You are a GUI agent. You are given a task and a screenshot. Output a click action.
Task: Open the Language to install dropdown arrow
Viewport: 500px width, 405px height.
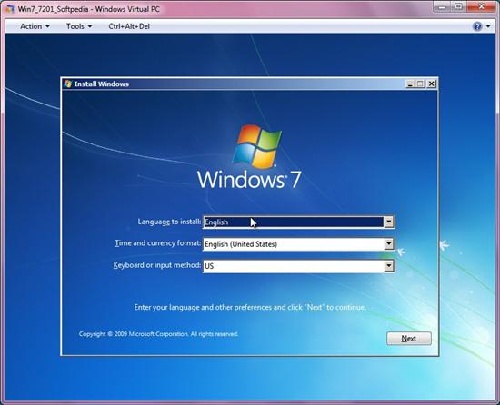coord(389,222)
